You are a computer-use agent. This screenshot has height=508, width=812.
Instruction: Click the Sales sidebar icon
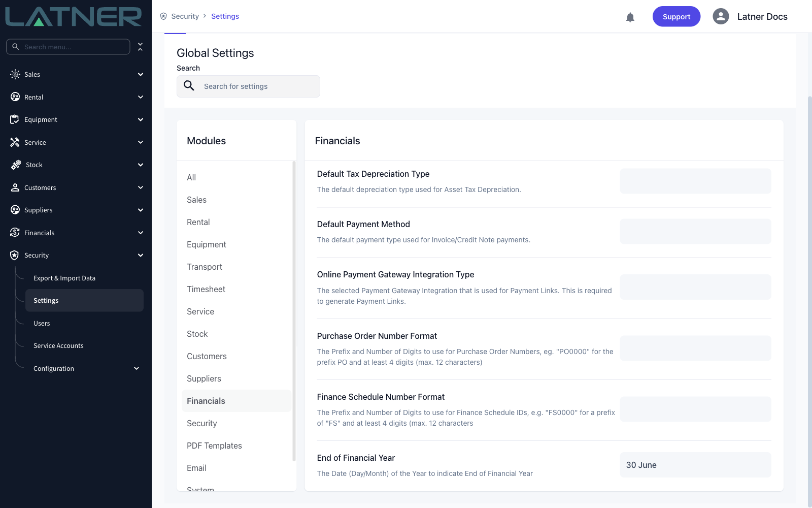point(15,74)
